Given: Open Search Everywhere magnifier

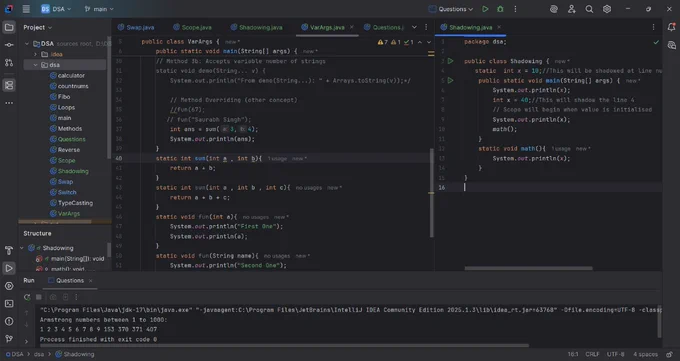Looking at the screenshot, I should (589, 9).
